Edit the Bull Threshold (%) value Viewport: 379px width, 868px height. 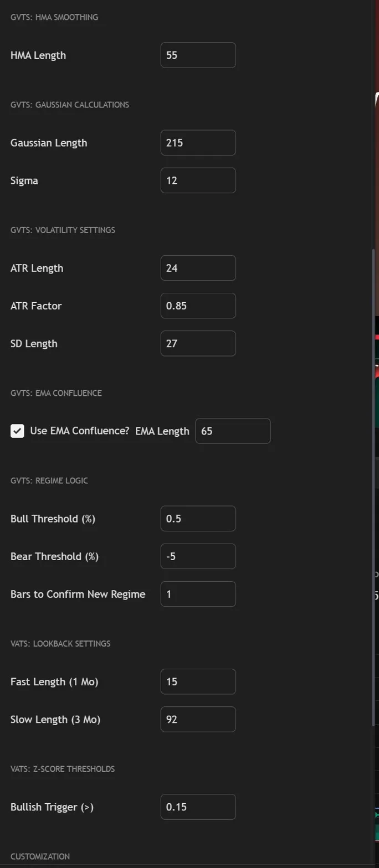click(x=198, y=519)
